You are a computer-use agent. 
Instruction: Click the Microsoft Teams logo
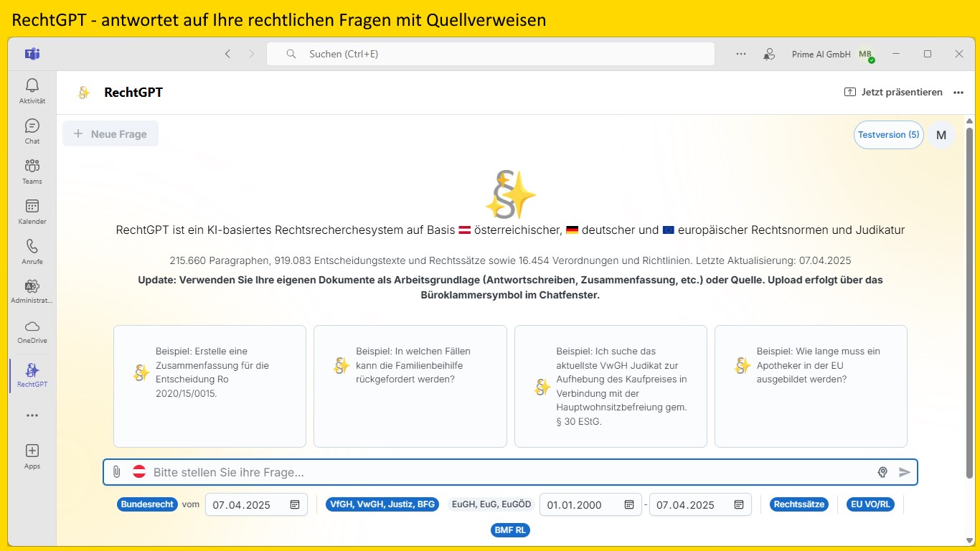(32, 54)
